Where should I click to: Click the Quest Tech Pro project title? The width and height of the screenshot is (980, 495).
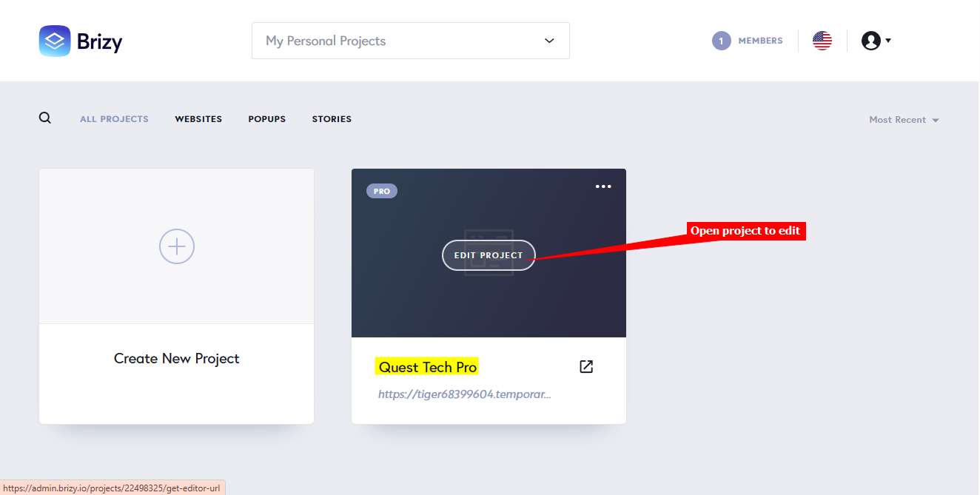(x=428, y=367)
